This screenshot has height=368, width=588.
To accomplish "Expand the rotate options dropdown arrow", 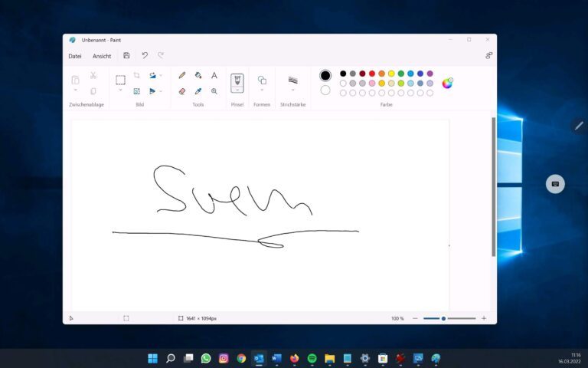I will coord(161,75).
